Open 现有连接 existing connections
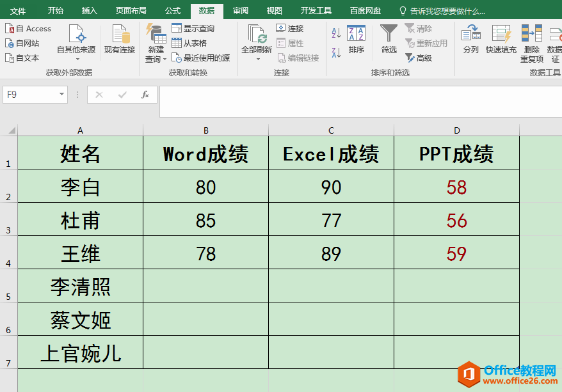The width and height of the screenshot is (562, 392). click(x=120, y=40)
